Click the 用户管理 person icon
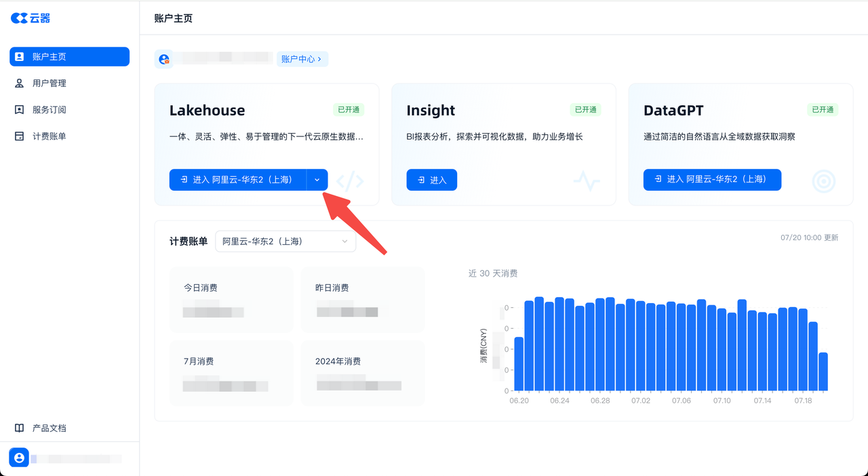Screen dimensions: 868x476 click(20, 83)
